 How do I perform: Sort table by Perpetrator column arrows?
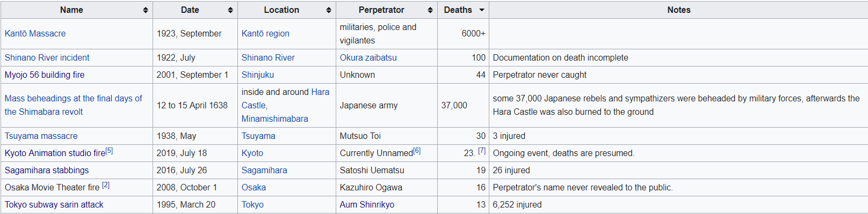pos(430,10)
